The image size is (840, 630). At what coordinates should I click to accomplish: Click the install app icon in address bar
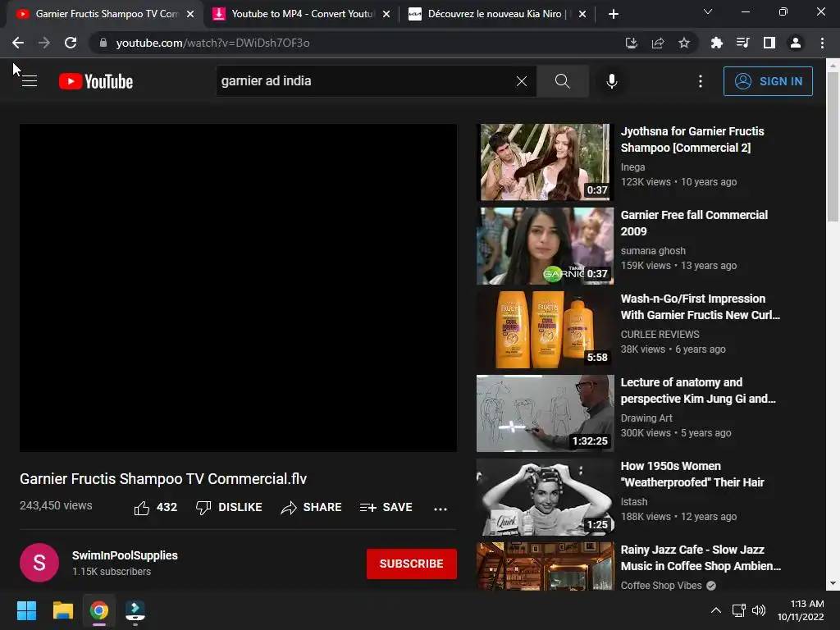pyautogui.click(x=632, y=43)
